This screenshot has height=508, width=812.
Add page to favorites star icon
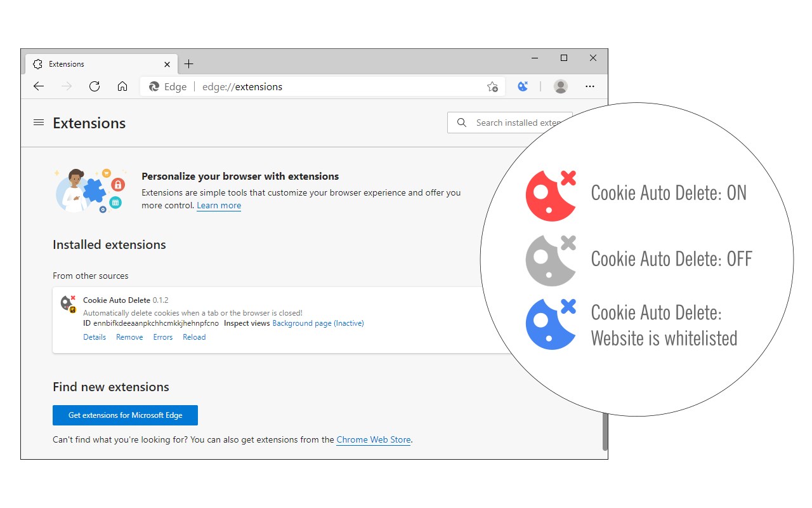pos(492,87)
